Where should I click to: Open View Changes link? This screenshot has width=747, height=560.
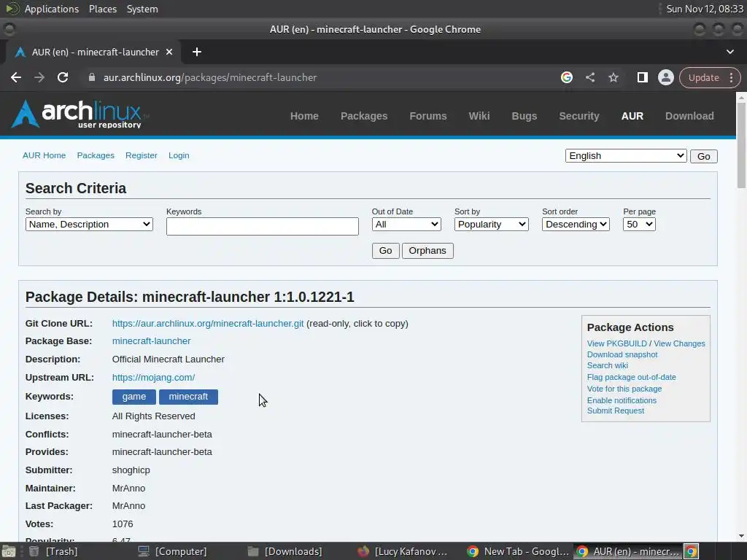(679, 343)
